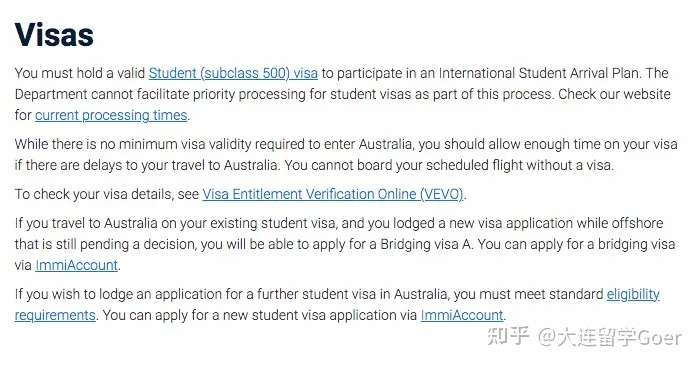The image size is (699, 365).
Task: Click ImmiAccount link after 'student visa application via'
Action: [x=462, y=315]
